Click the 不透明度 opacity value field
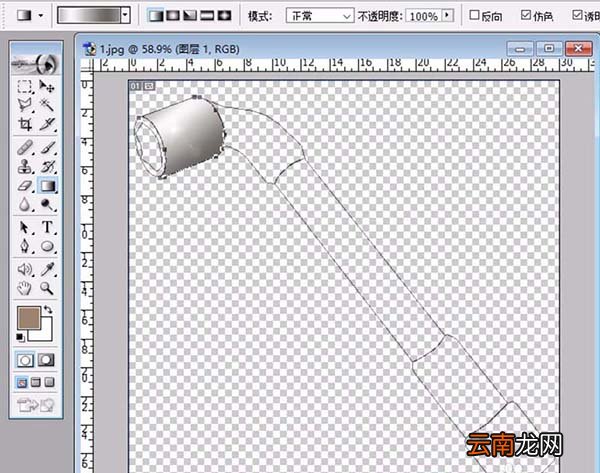Viewport: 600px width, 473px height. coord(423,16)
